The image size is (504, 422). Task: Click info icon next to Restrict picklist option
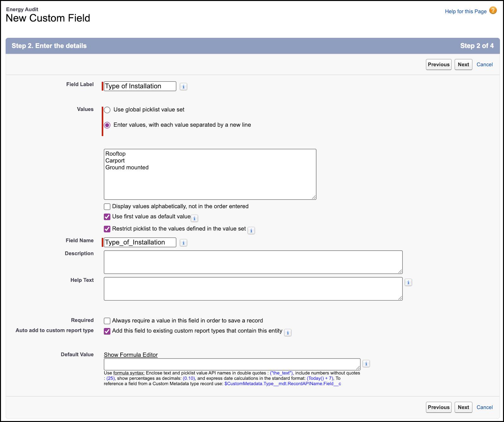pyautogui.click(x=251, y=230)
